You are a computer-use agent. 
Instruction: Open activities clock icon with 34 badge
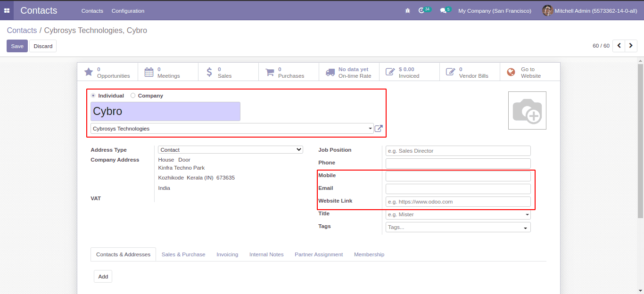pos(424,10)
